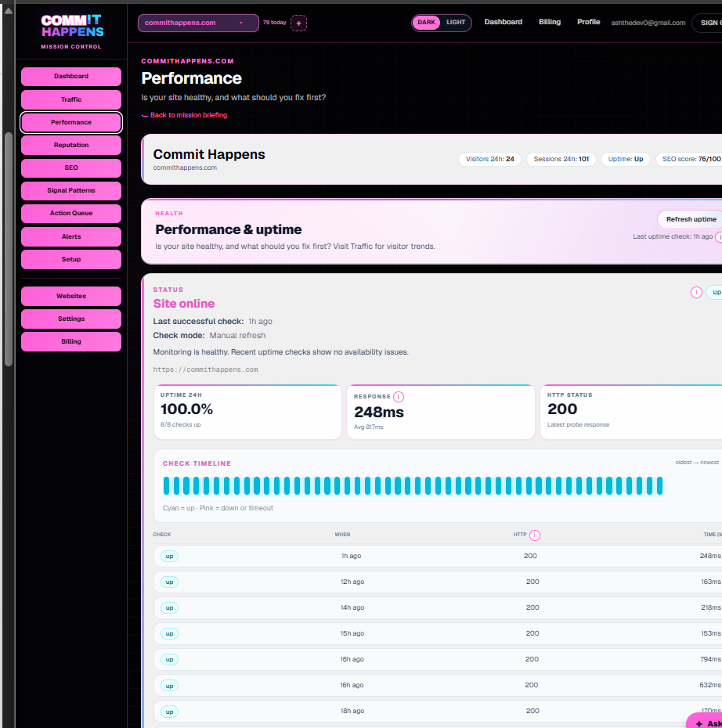
Task: Click the browser vertical scrollbar thumb
Action: pos(9,250)
